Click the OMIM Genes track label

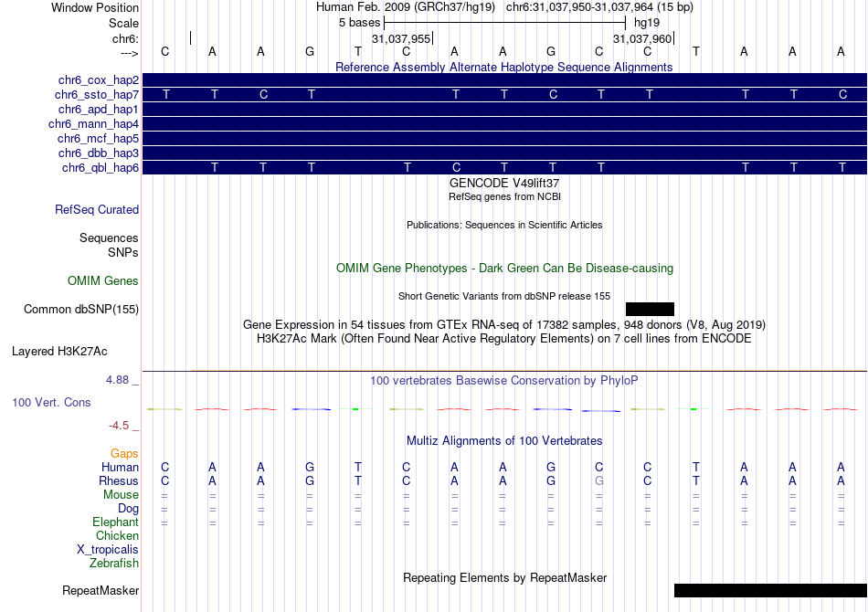pyautogui.click(x=103, y=281)
